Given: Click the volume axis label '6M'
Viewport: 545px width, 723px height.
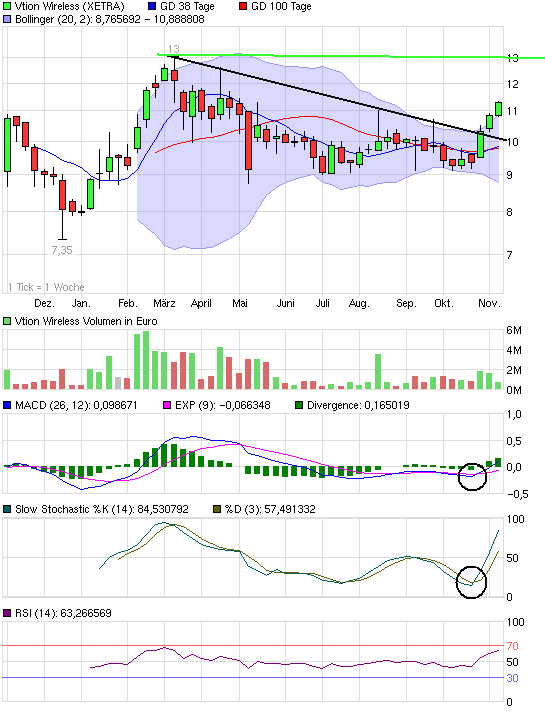Looking at the screenshot, I should [514, 330].
